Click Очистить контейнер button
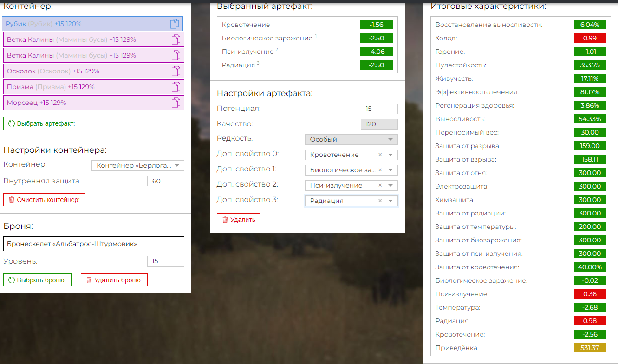This screenshot has width=618, height=364. pos(44,200)
